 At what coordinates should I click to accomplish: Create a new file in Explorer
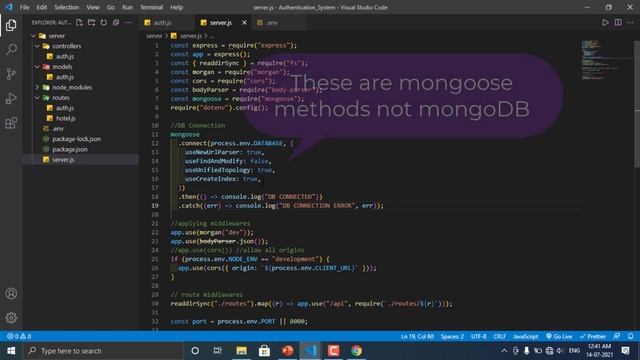79,22
